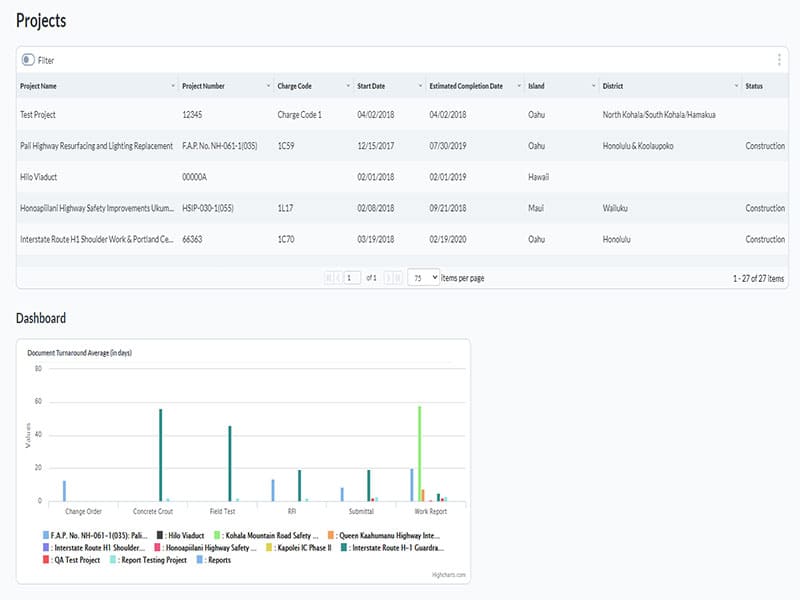
Task: Toggle the Filter switch on
Action: point(28,61)
